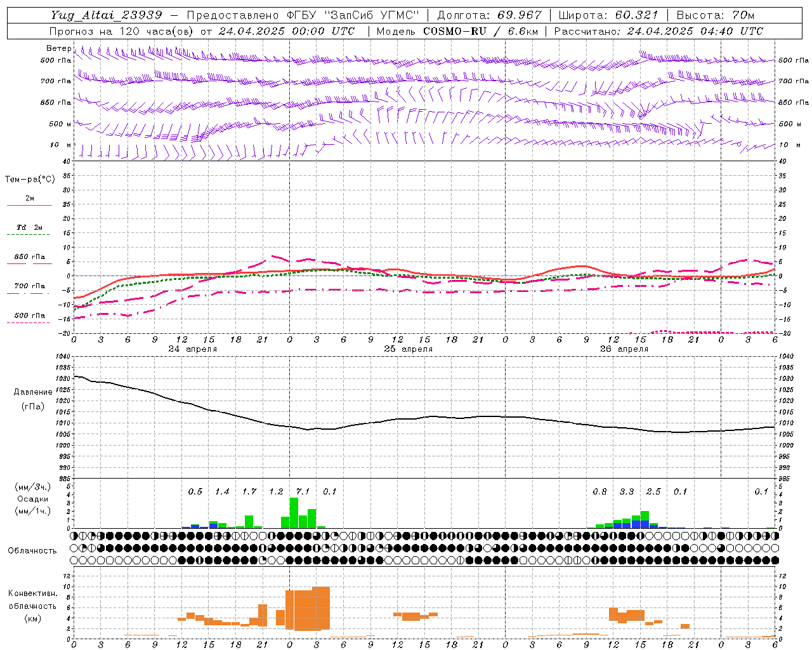Viewport: 812px width, 650px height.
Task: Click the Широта: 60.321 value
Action: click(608, 15)
